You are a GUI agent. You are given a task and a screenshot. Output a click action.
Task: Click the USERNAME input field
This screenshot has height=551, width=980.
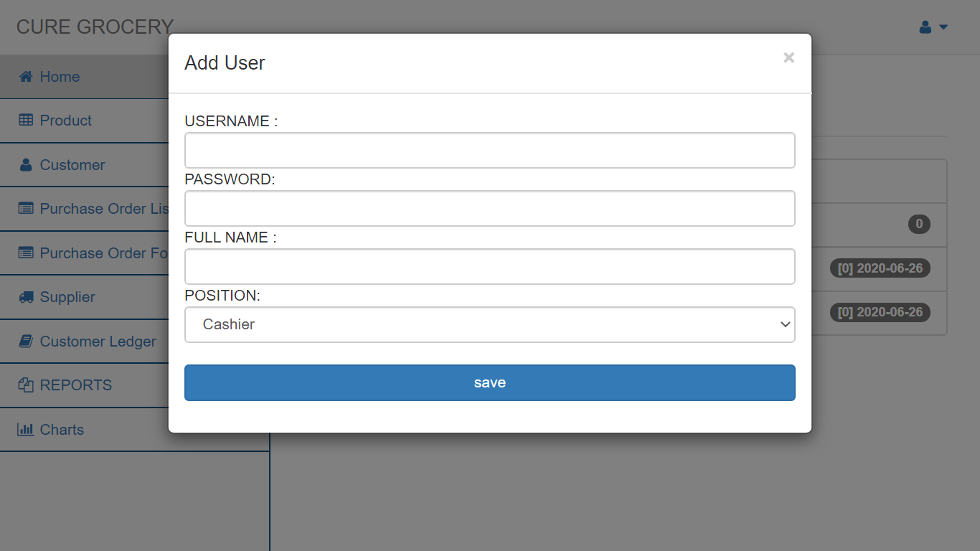(490, 150)
